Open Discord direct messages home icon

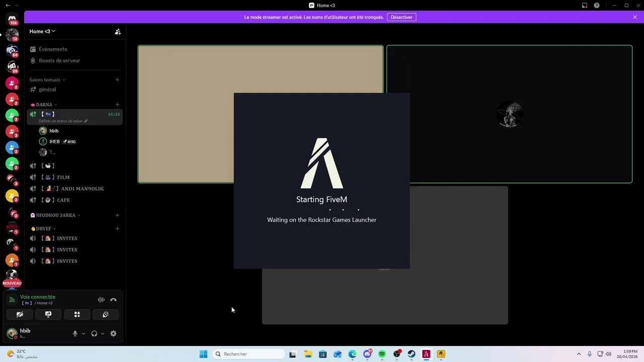point(12,19)
